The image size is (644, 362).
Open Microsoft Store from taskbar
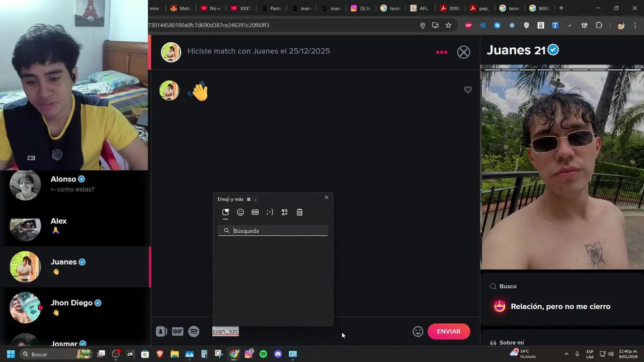[145, 354]
